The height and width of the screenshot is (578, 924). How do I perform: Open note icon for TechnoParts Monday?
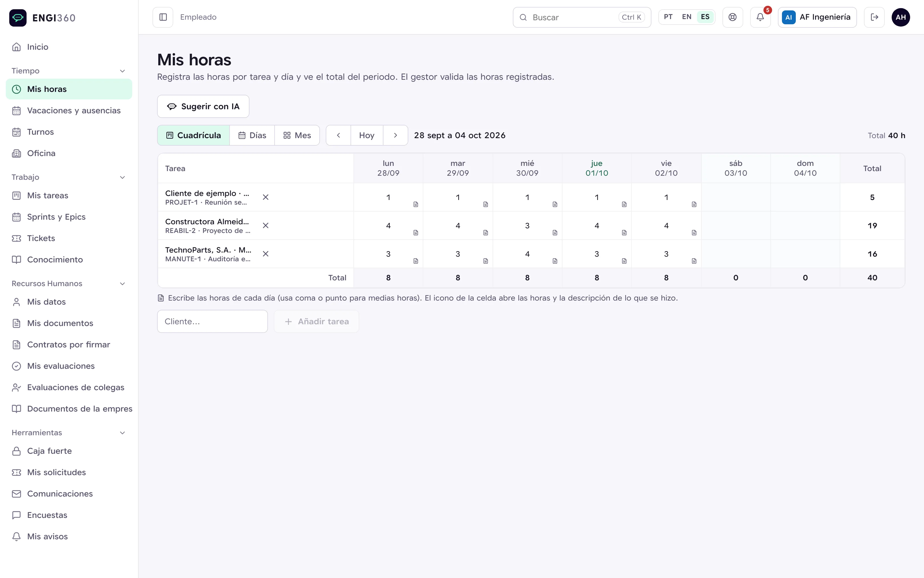(x=416, y=261)
